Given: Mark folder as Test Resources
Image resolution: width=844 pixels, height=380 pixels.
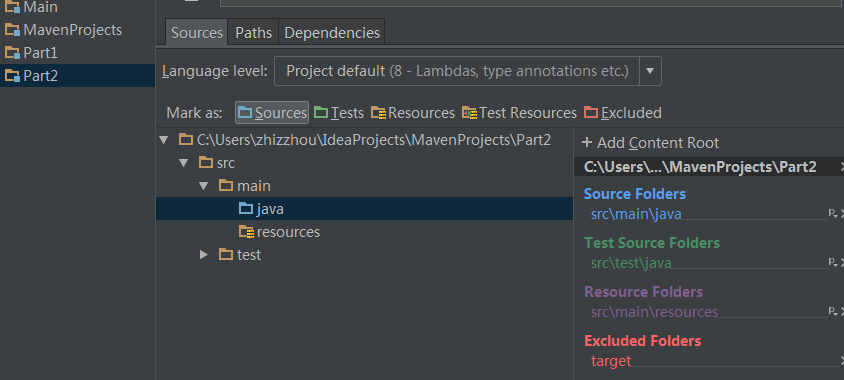Looking at the screenshot, I should coord(519,113).
